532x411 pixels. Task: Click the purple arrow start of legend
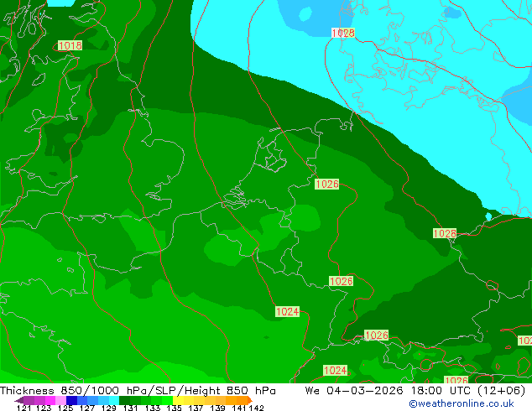pyautogui.click(x=18, y=400)
